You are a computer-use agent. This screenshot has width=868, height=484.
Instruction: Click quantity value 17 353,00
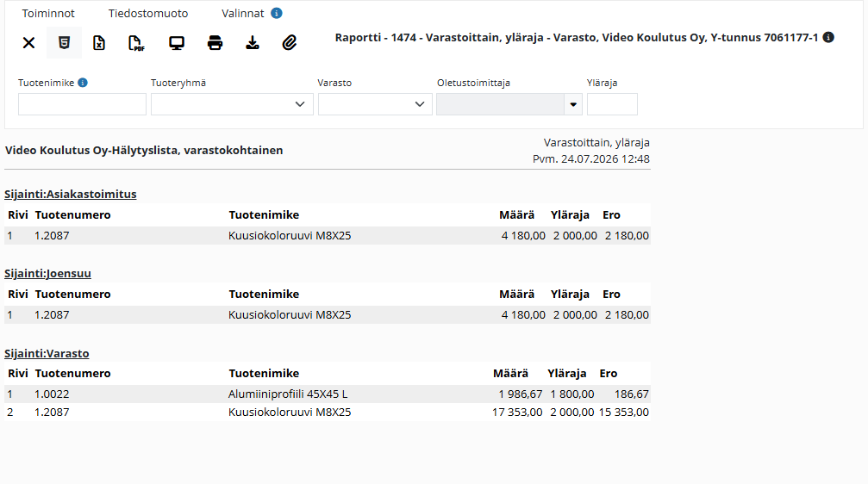click(517, 413)
